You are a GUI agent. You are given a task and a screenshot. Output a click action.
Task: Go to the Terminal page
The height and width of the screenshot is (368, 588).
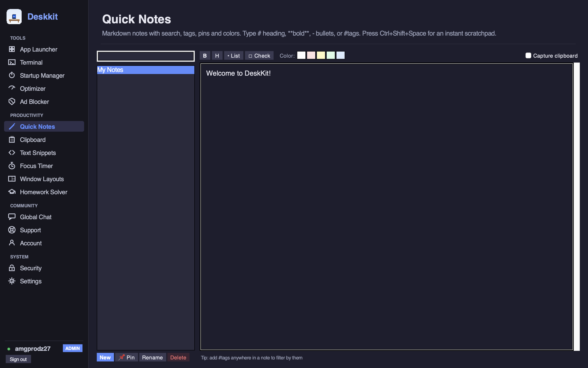pyautogui.click(x=44, y=63)
